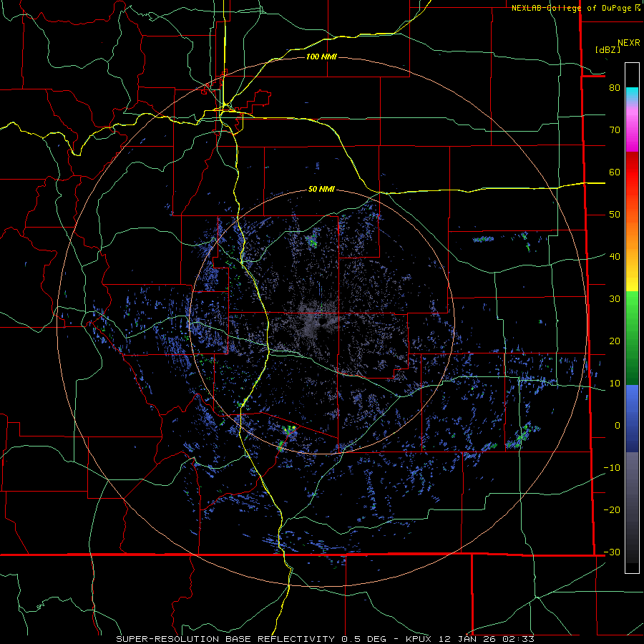Click the 30 value on the dBZ scale

[x=615, y=299]
